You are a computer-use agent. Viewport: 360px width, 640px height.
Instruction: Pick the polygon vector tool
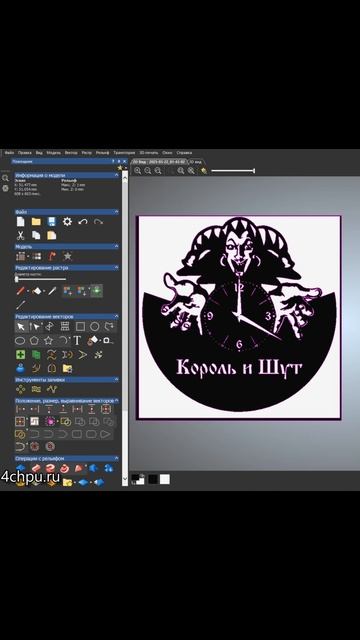point(34,340)
